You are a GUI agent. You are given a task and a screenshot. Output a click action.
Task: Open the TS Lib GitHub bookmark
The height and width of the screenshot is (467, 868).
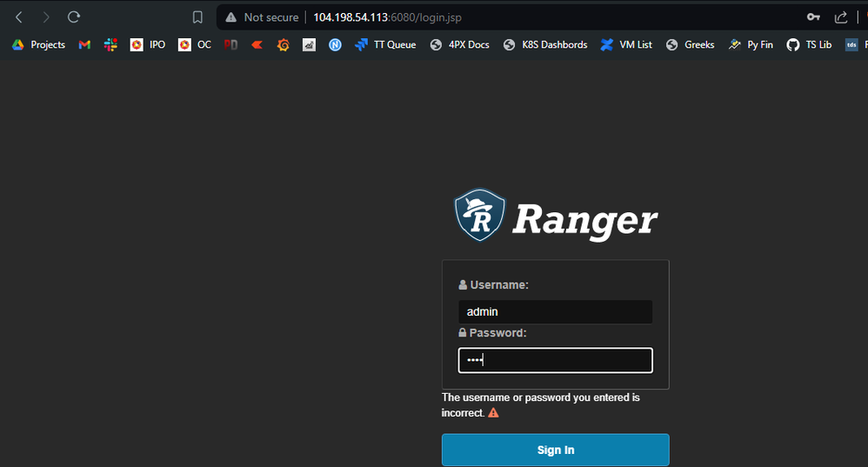coord(809,45)
